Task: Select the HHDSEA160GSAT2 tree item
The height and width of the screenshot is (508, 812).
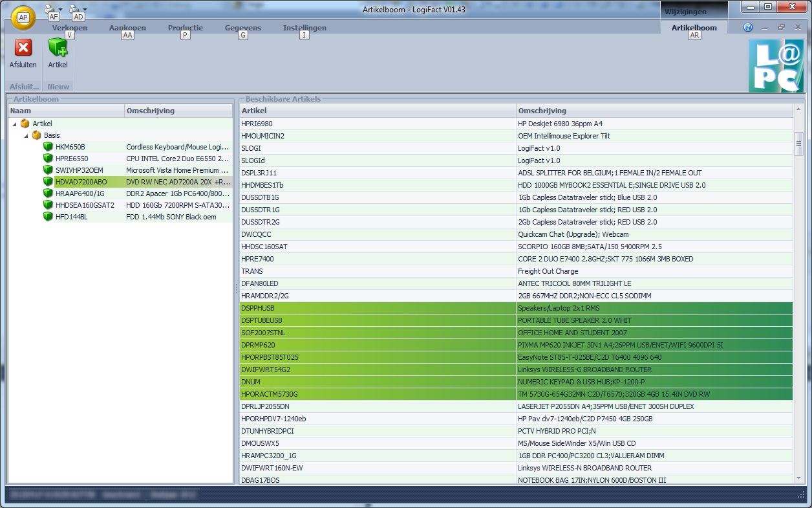Action: 85,205
